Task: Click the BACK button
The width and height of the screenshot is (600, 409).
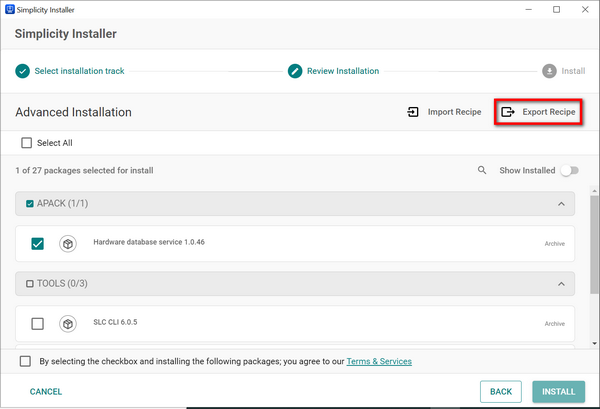Action: [x=501, y=392]
